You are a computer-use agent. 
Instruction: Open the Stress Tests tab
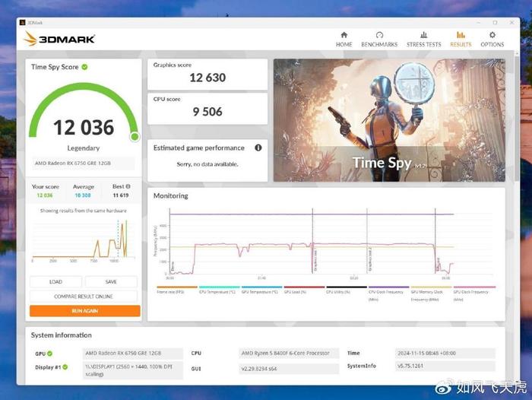pyautogui.click(x=424, y=40)
